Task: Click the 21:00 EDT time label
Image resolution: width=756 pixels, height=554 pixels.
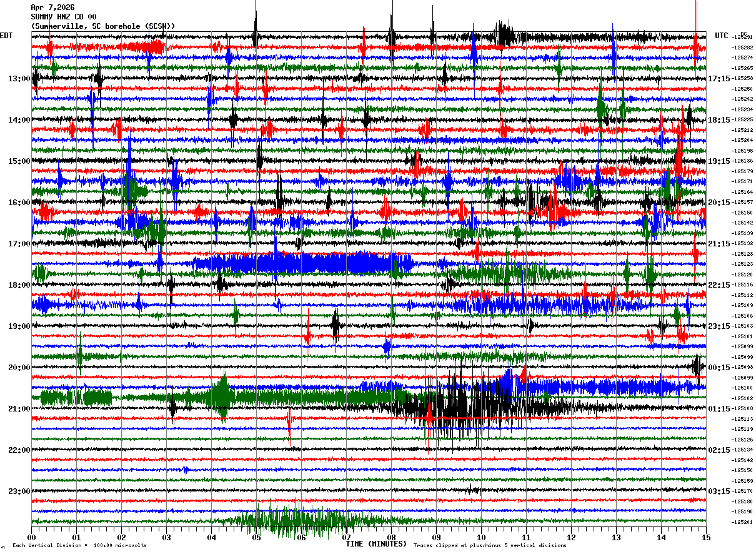Action: click(x=19, y=409)
